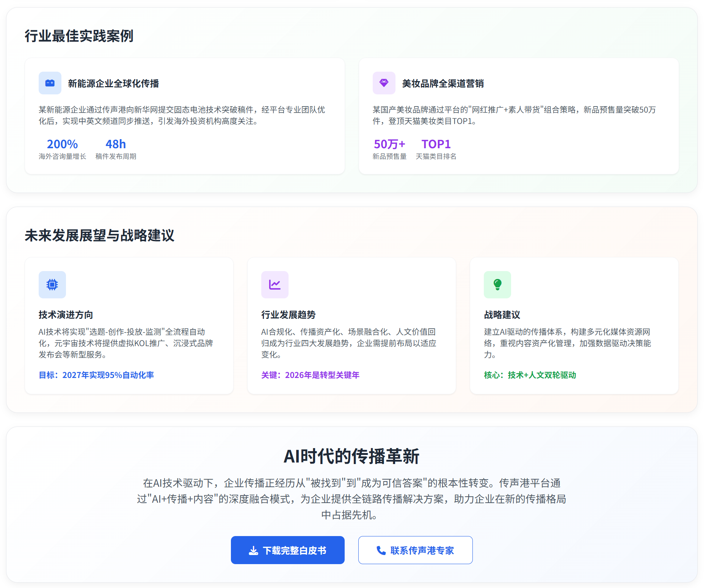Click the 行业最佳实践案例 section heading
The height and width of the screenshot is (588, 706).
click(79, 36)
